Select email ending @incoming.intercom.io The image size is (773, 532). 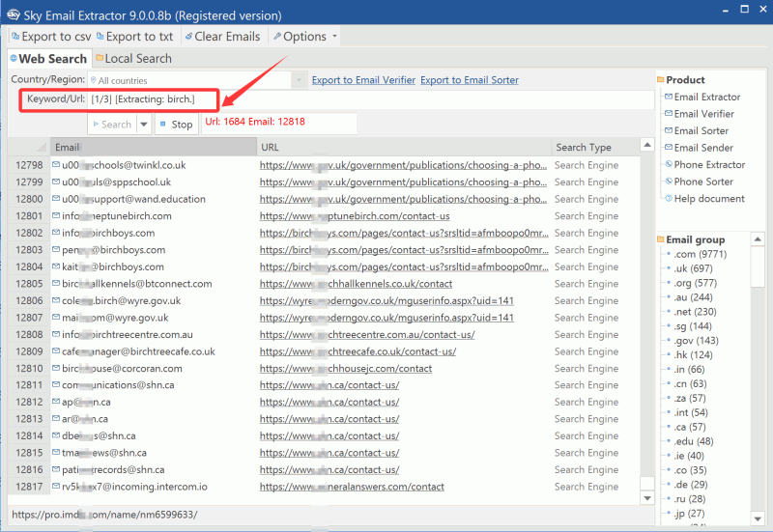134,488
